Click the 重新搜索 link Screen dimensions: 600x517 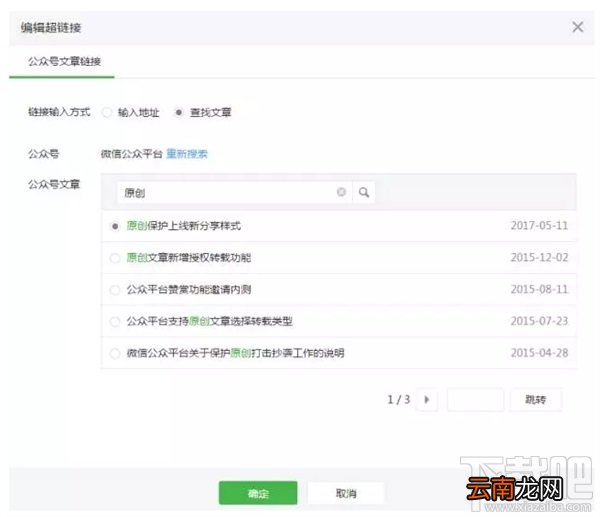187,154
